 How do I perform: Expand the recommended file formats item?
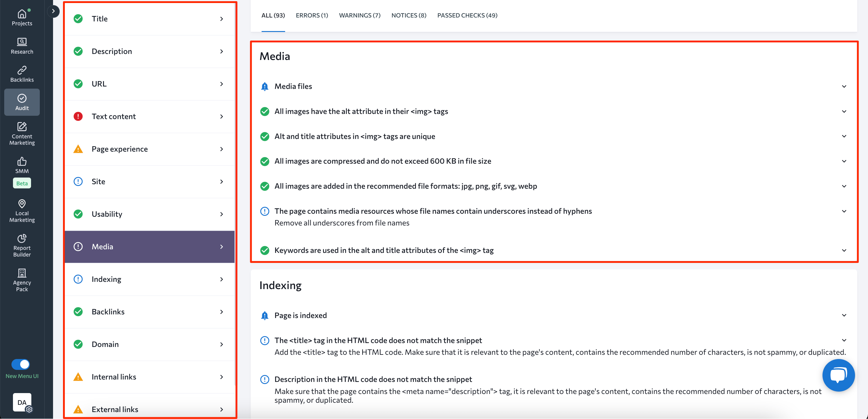(844, 186)
